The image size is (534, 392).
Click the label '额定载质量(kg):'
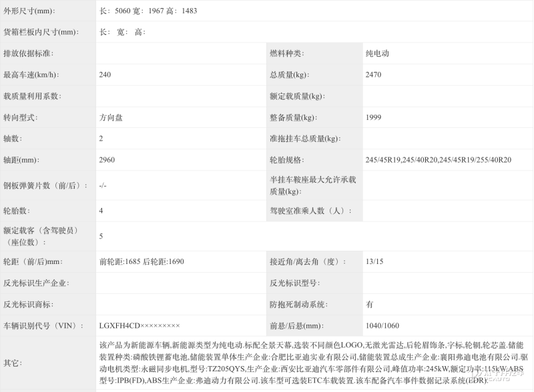click(x=297, y=96)
